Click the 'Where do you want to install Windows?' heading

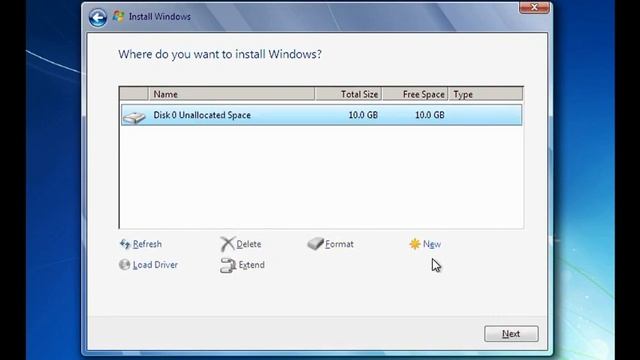(x=220, y=54)
